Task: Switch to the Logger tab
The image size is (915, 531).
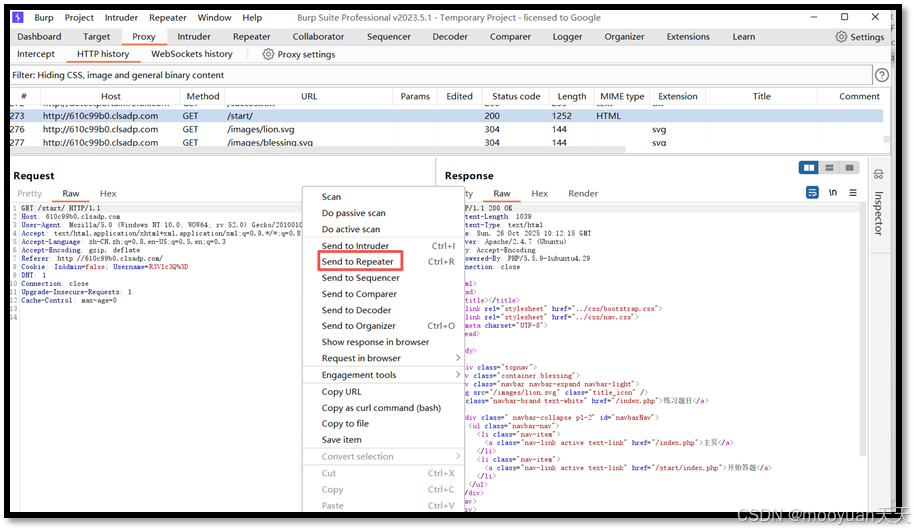Action: (567, 36)
